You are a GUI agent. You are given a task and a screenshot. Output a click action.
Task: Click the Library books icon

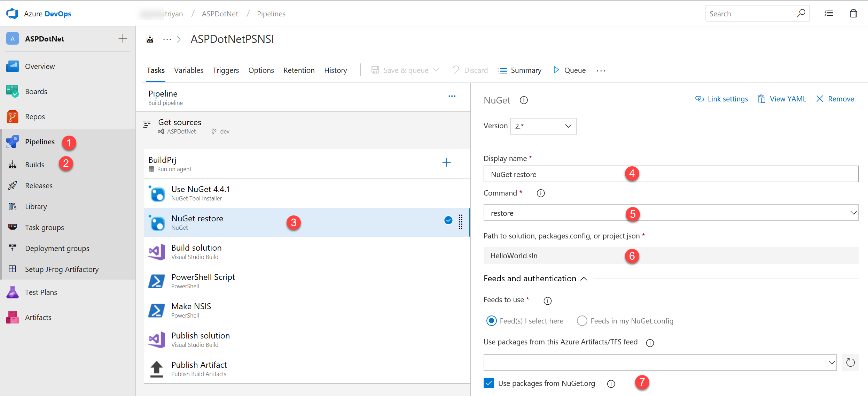tap(13, 206)
